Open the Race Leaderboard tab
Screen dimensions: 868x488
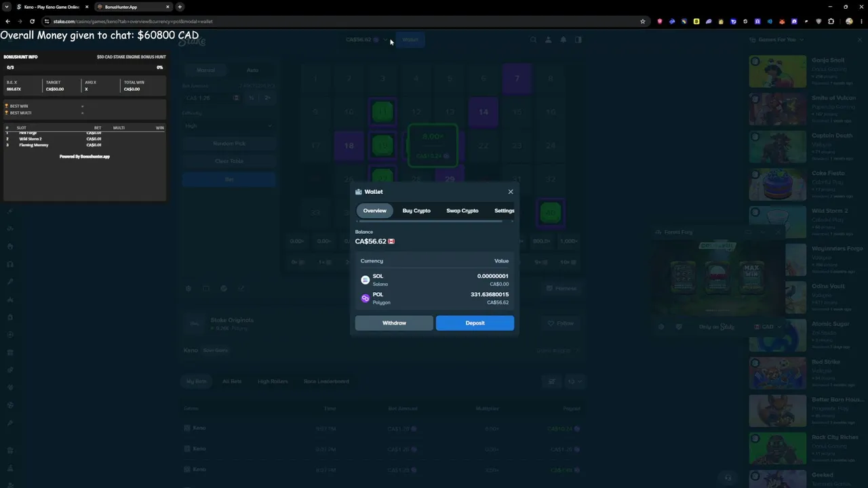coord(326,382)
